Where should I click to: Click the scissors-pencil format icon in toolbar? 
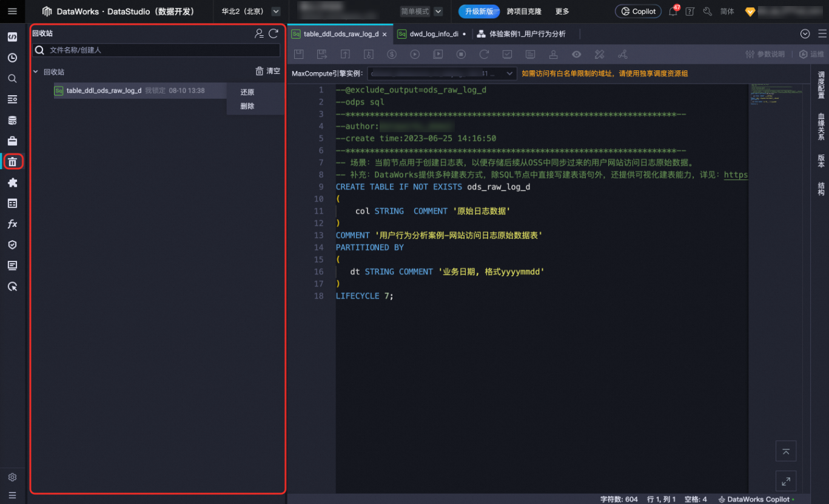point(600,55)
